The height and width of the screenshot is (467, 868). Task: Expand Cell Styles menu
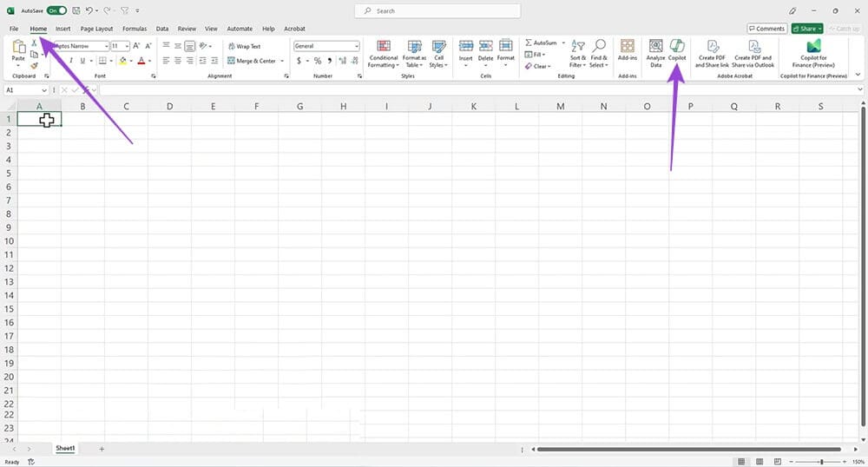click(x=438, y=53)
